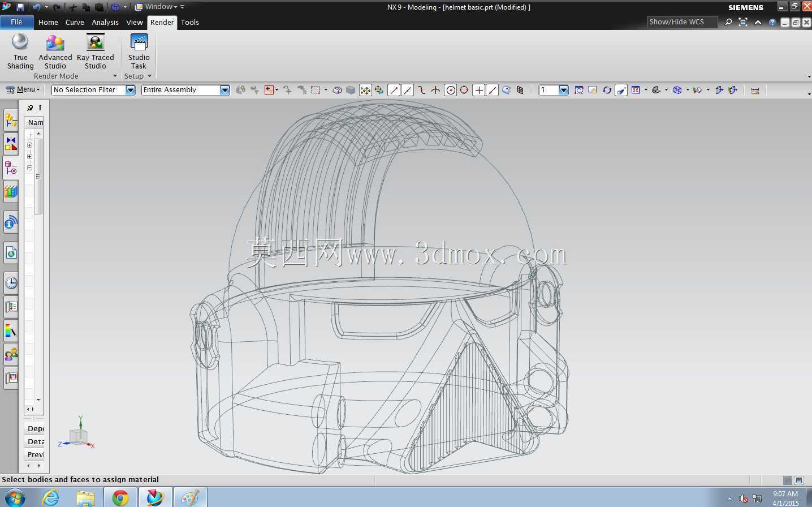Expand the Dependencies panel section
The width and height of the screenshot is (812, 507).
point(35,428)
